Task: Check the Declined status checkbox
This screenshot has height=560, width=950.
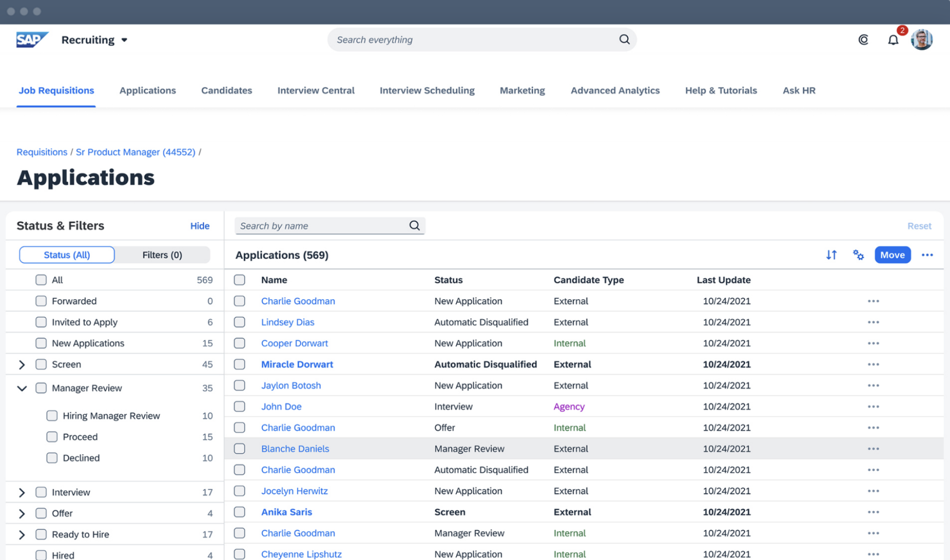Action: (x=52, y=458)
